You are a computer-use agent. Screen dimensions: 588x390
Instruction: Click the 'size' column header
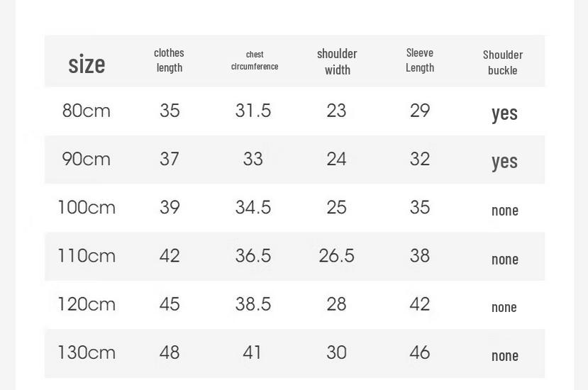coord(87,64)
